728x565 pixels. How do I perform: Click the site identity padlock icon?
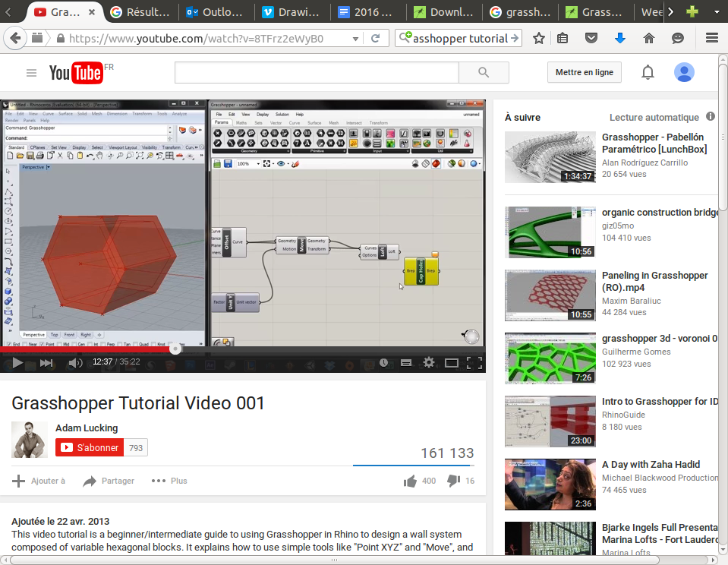click(61, 39)
